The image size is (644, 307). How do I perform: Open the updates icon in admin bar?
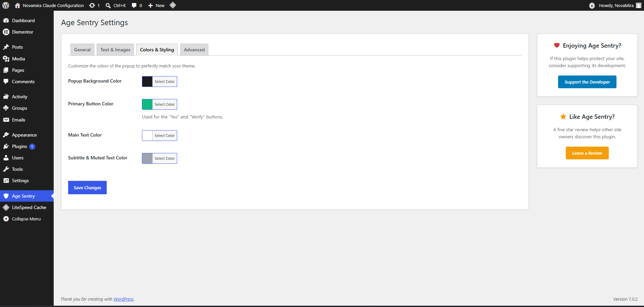pos(92,5)
